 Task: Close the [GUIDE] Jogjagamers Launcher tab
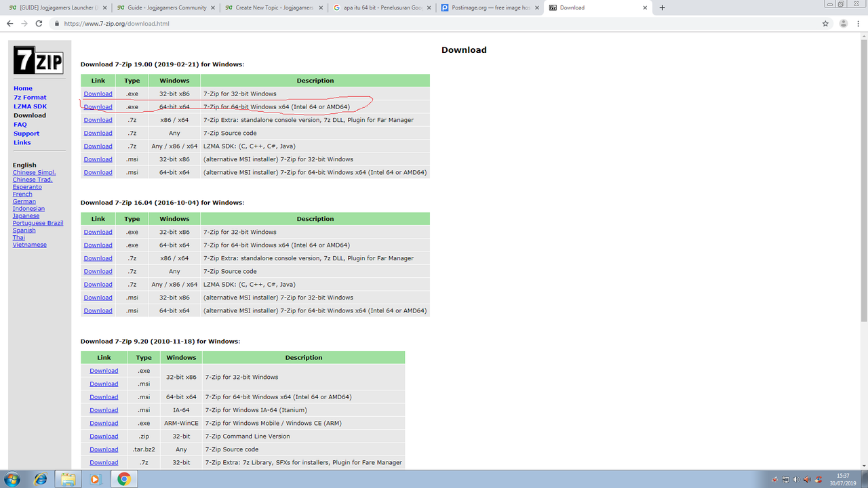(x=104, y=7)
